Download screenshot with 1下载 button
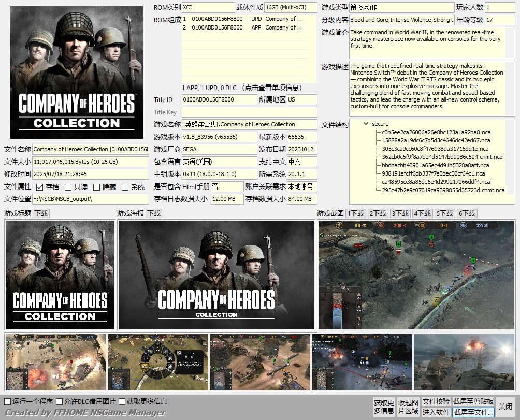 click(356, 213)
